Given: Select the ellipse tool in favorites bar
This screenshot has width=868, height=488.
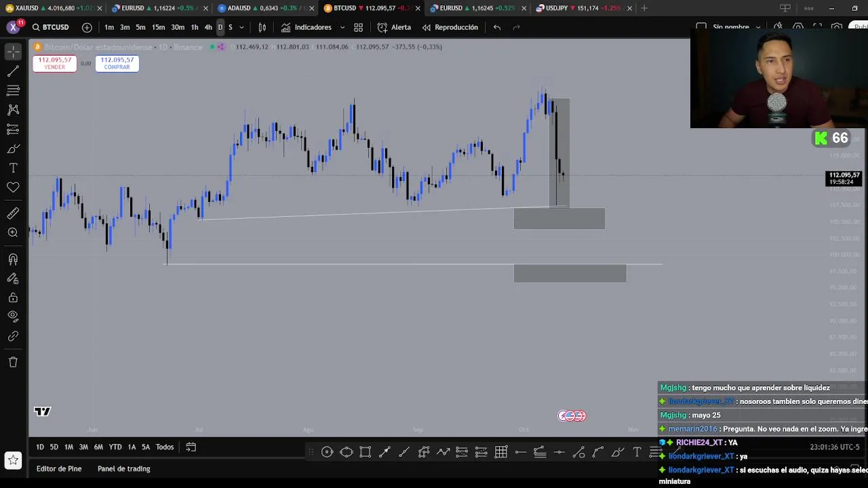Looking at the screenshot, I should click(346, 452).
